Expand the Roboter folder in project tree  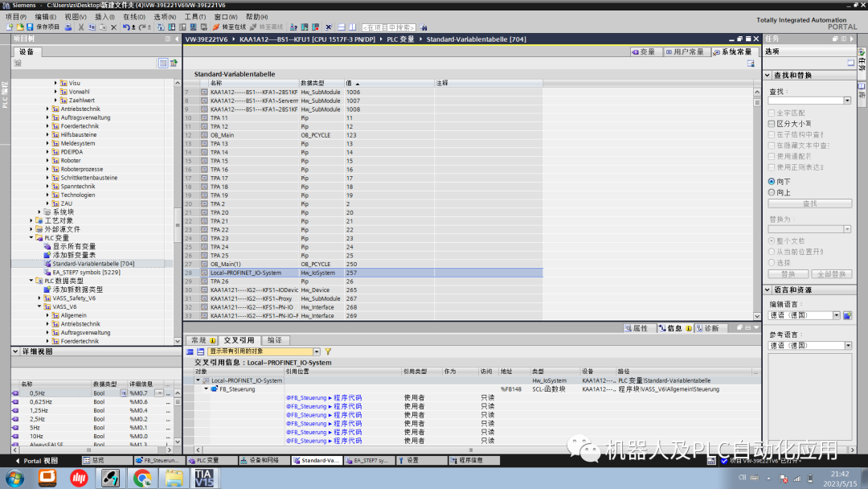pyautogui.click(x=47, y=161)
